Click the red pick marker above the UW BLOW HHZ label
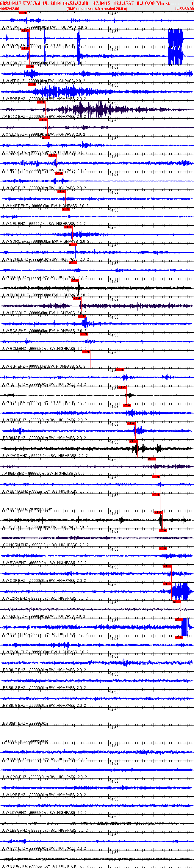Image resolution: width=194 pixels, height=868 pixels. click(x=75, y=281)
